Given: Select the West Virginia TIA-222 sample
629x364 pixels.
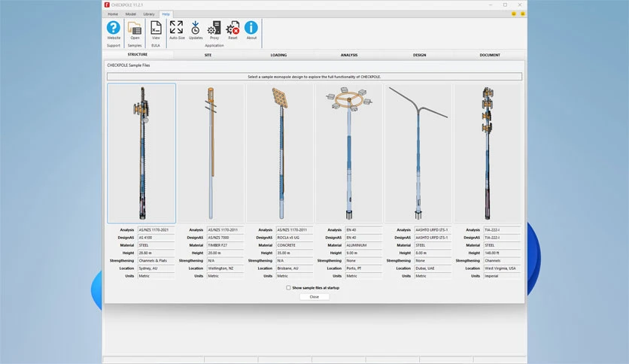Looking at the screenshot, I should click(488, 153).
